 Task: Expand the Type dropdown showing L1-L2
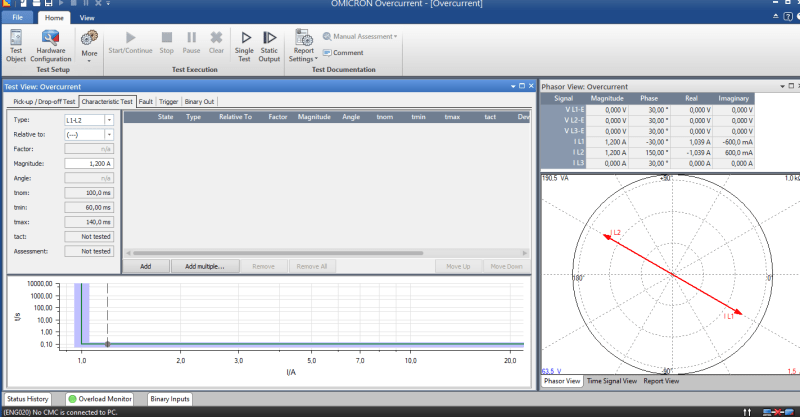pos(109,120)
